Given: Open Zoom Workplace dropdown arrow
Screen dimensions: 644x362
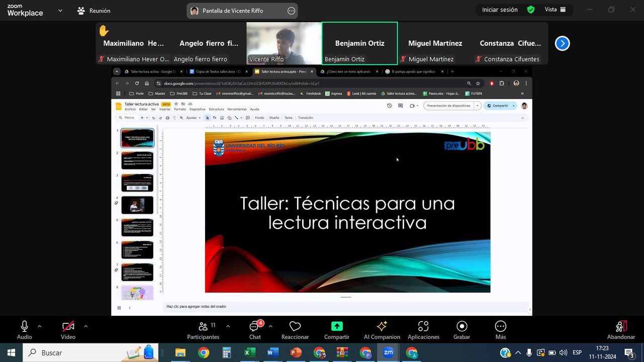Looking at the screenshot, I should pos(60,11).
